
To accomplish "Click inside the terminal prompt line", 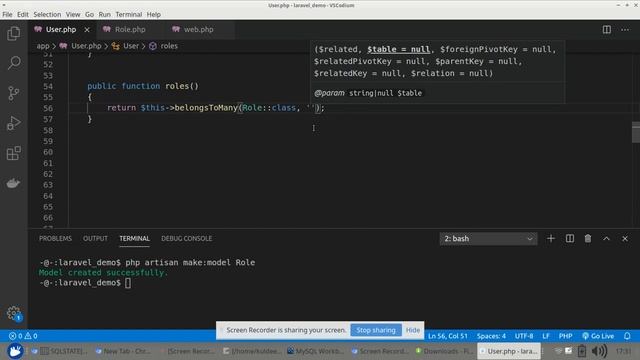I will tap(85, 282).
